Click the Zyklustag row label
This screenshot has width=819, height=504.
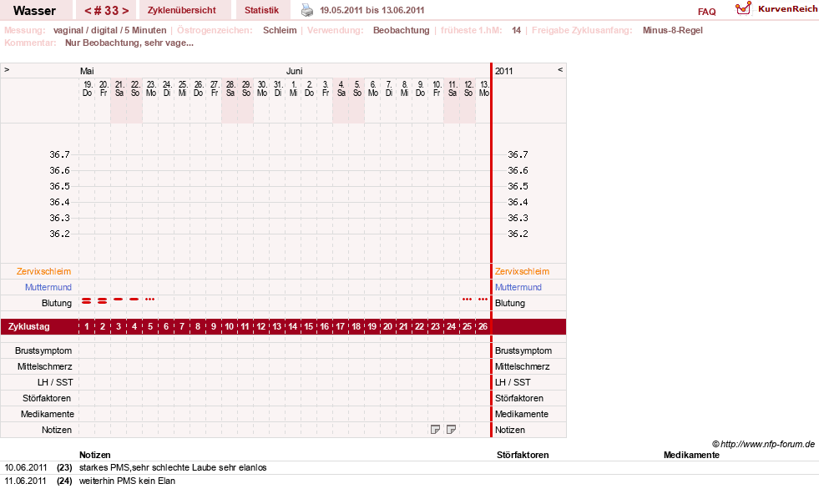pos(28,326)
